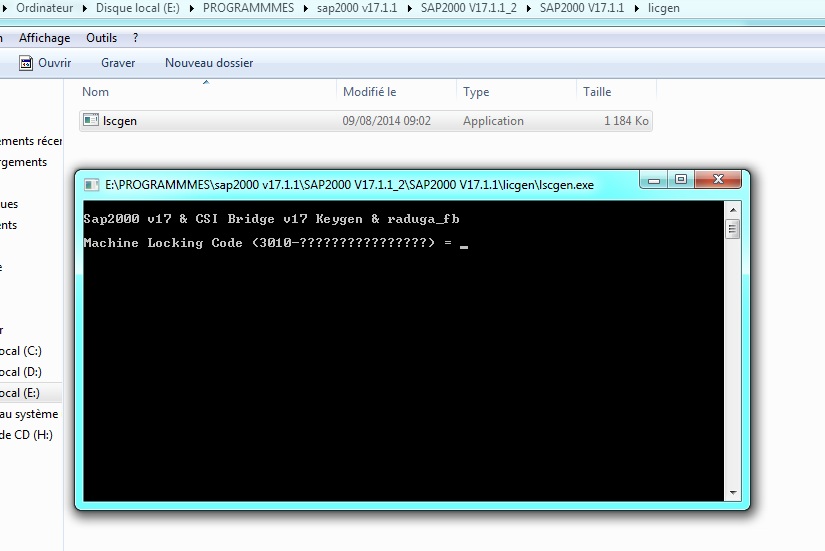The width and height of the screenshot is (825, 551).
Task: Select local (D:) drive in sidebar
Action: pos(21,372)
